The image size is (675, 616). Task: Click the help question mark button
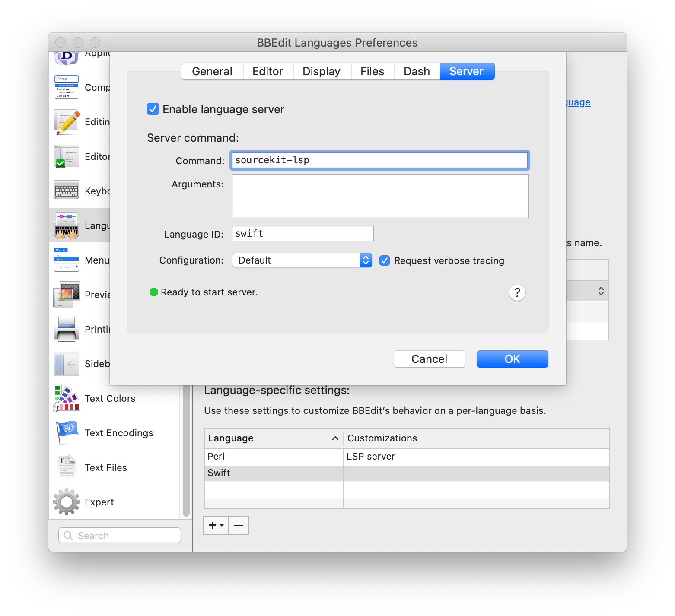pyautogui.click(x=517, y=292)
